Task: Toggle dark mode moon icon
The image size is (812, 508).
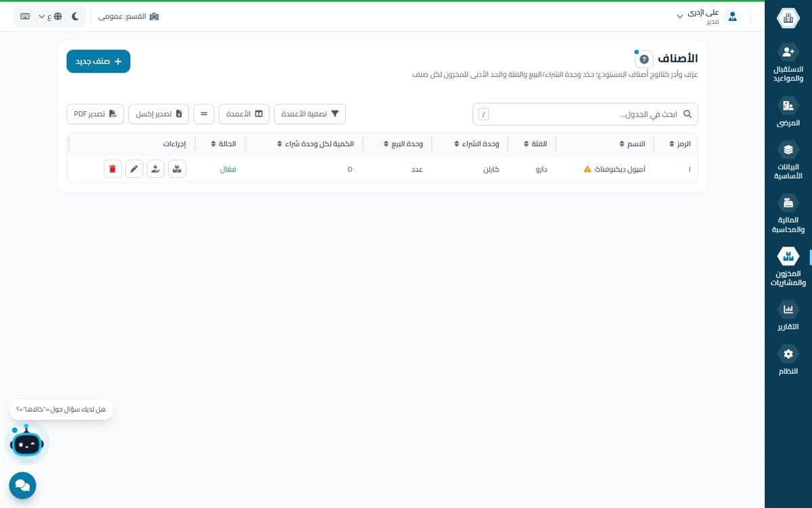Action: pyautogui.click(x=75, y=16)
